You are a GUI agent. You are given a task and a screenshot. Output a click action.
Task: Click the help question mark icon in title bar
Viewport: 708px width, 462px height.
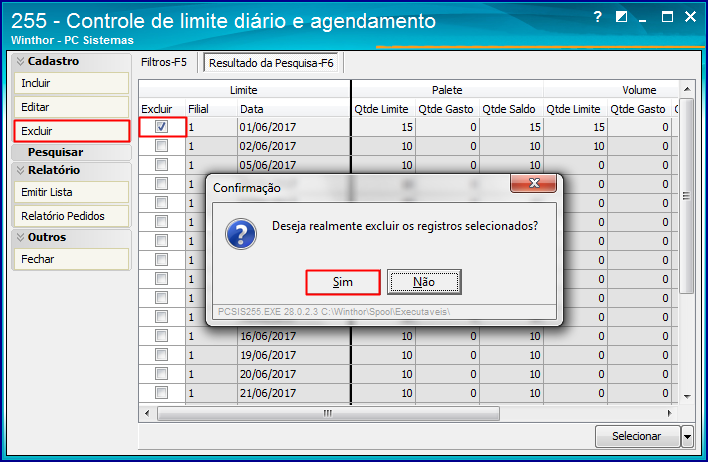click(x=597, y=17)
